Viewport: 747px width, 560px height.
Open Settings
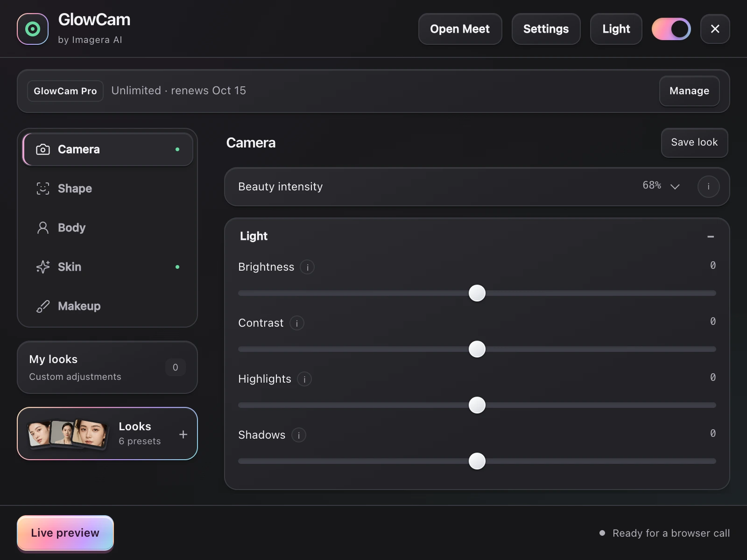(546, 29)
